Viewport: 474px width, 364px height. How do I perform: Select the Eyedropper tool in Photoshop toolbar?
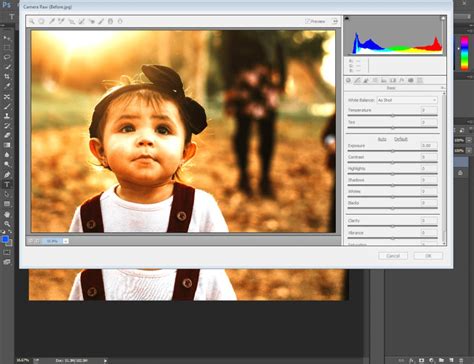(7, 86)
